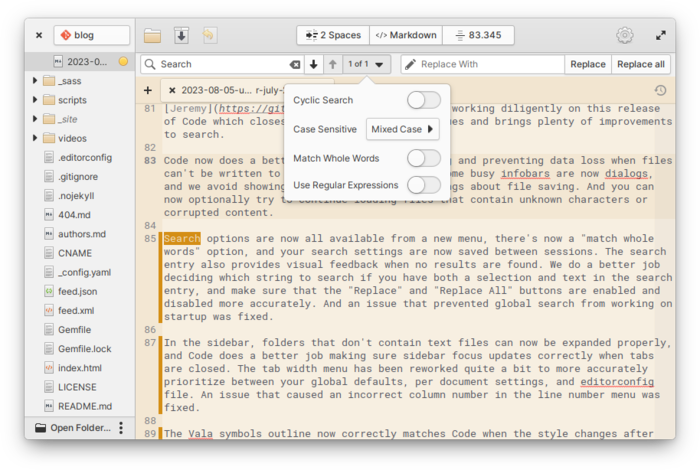Expand the _sass folder
The height and width of the screenshot is (470, 700).
tap(36, 80)
